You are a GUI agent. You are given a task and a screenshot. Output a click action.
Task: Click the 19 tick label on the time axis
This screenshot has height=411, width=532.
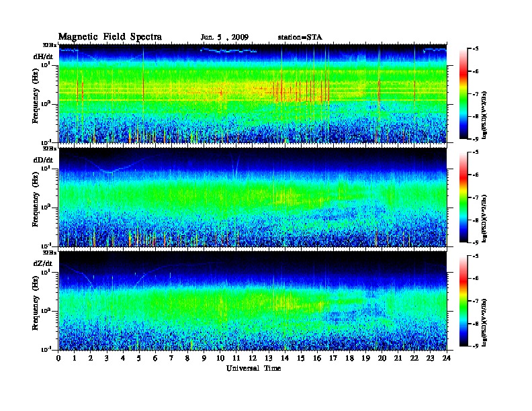[365, 359]
